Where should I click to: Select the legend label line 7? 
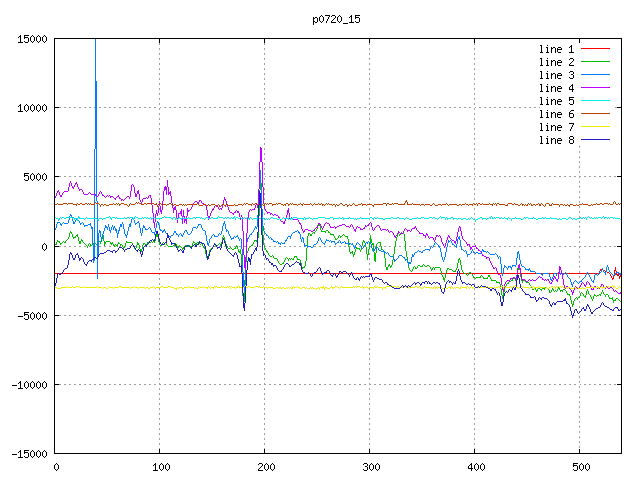click(x=556, y=127)
